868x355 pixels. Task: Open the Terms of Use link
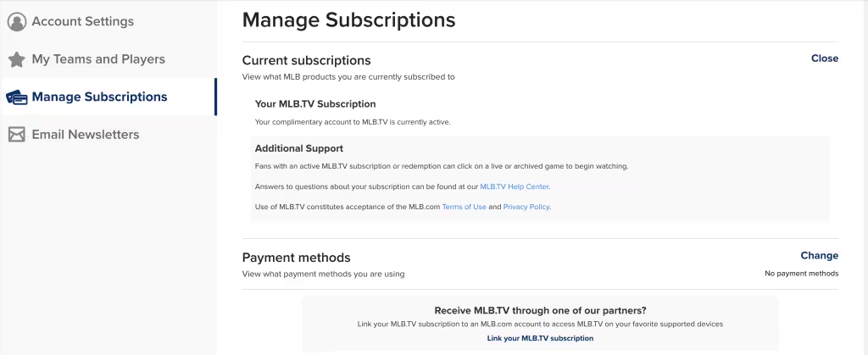coord(464,207)
